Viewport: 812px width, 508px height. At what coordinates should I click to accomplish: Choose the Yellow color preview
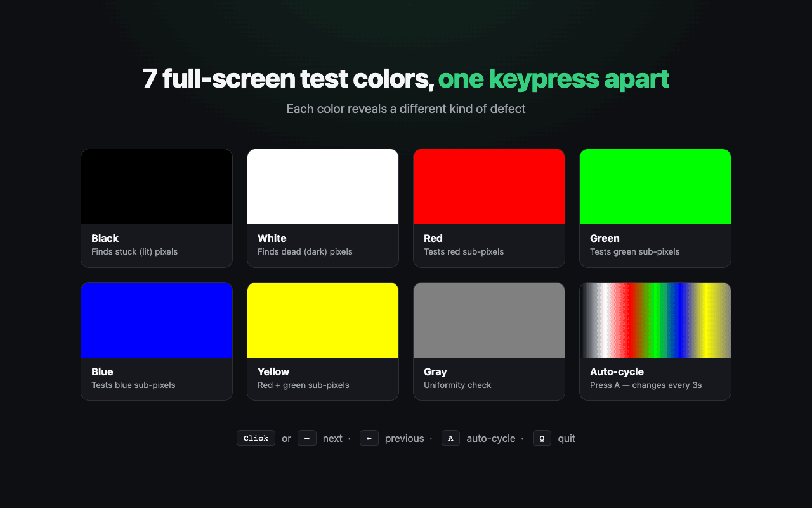(x=323, y=320)
